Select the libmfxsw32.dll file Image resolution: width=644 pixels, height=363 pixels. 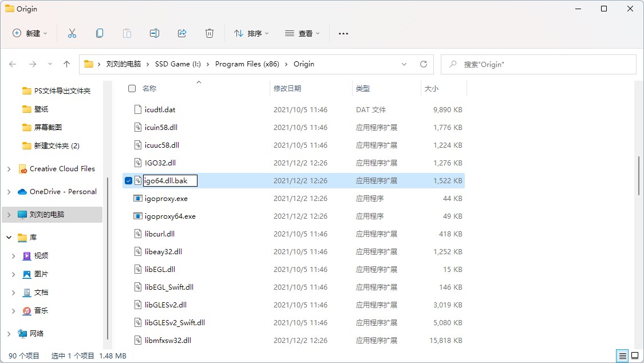coord(168,340)
